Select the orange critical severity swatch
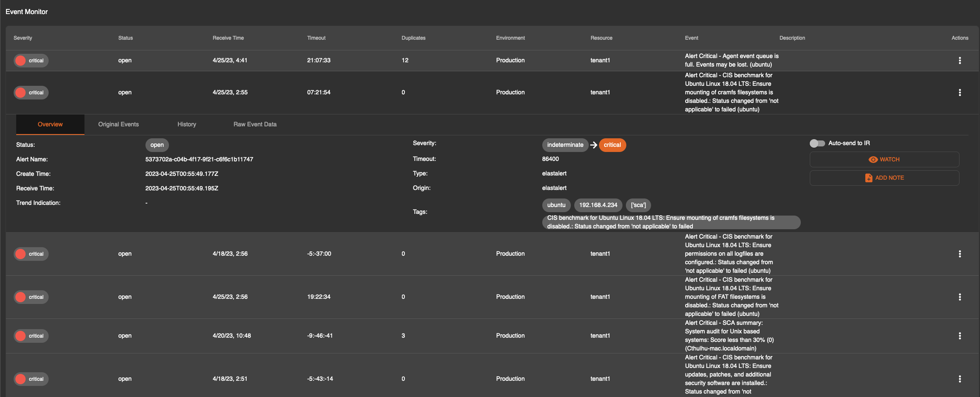980x397 pixels. click(613, 145)
